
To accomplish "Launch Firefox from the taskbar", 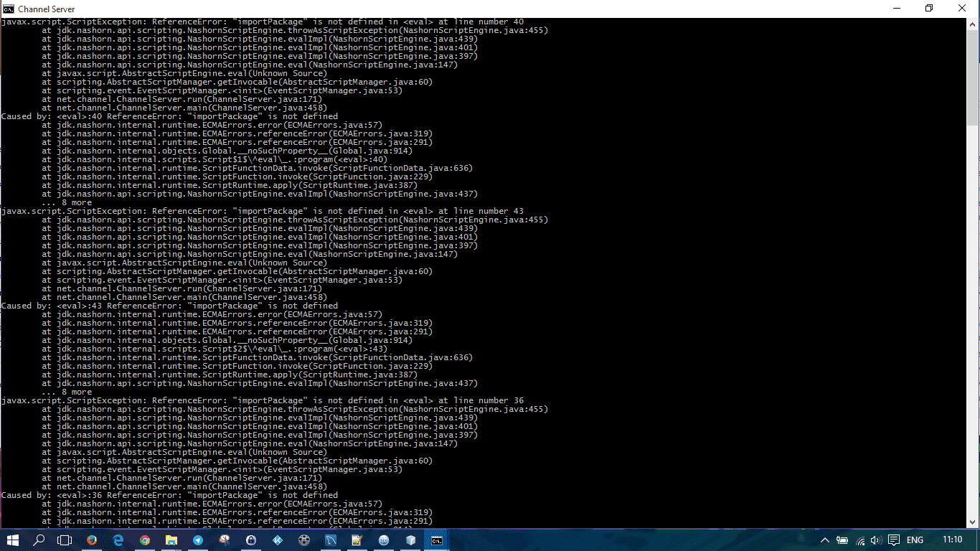I will [92, 540].
